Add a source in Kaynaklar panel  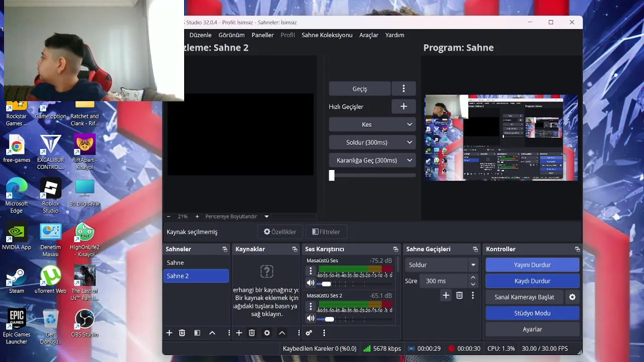[x=239, y=333]
